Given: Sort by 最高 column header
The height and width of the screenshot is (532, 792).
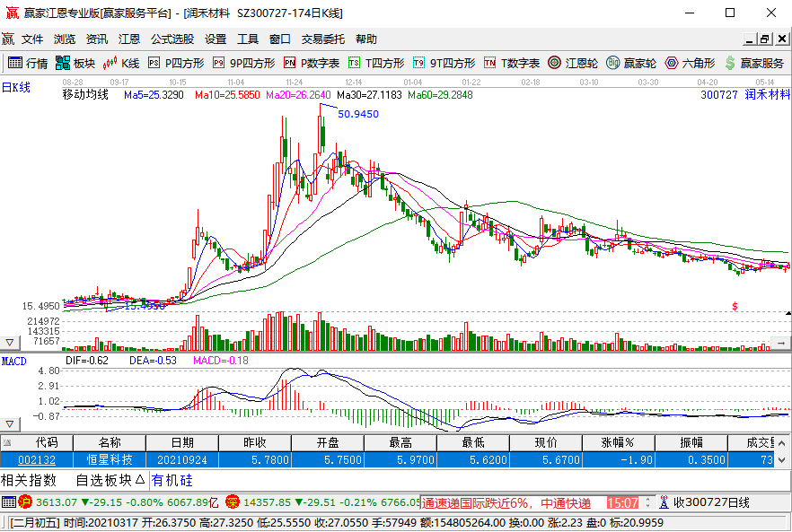Looking at the screenshot, I should [400, 442].
